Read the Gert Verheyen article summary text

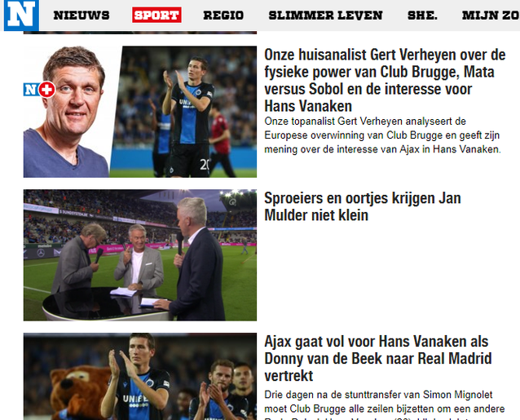pos(382,135)
